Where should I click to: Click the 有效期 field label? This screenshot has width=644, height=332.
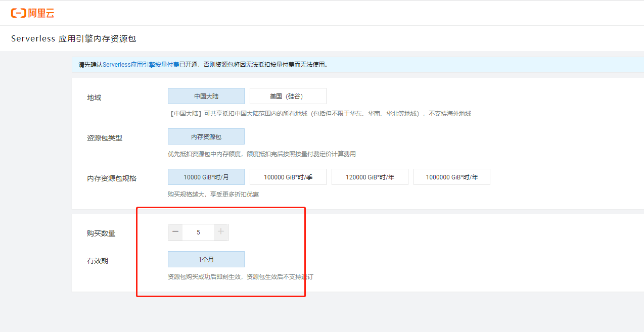tap(98, 261)
